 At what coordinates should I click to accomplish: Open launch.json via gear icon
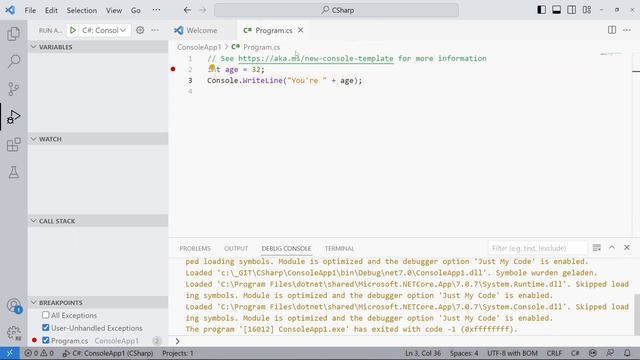(x=140, y=30)
